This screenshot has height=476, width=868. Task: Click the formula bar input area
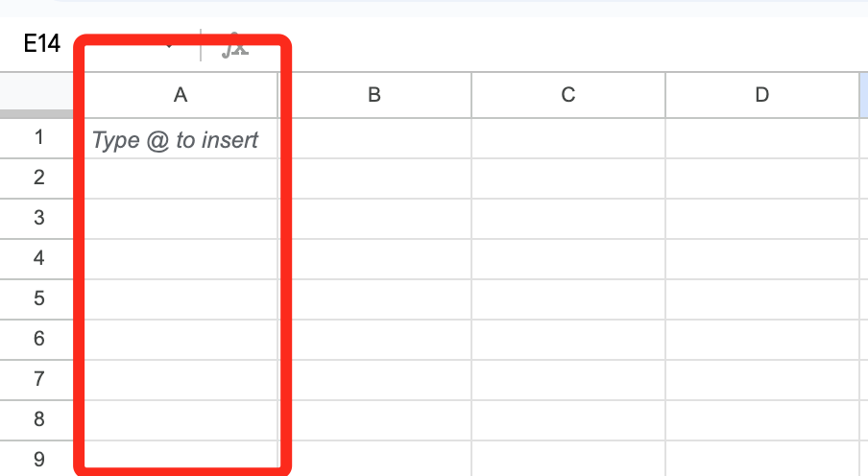point(557,45)
